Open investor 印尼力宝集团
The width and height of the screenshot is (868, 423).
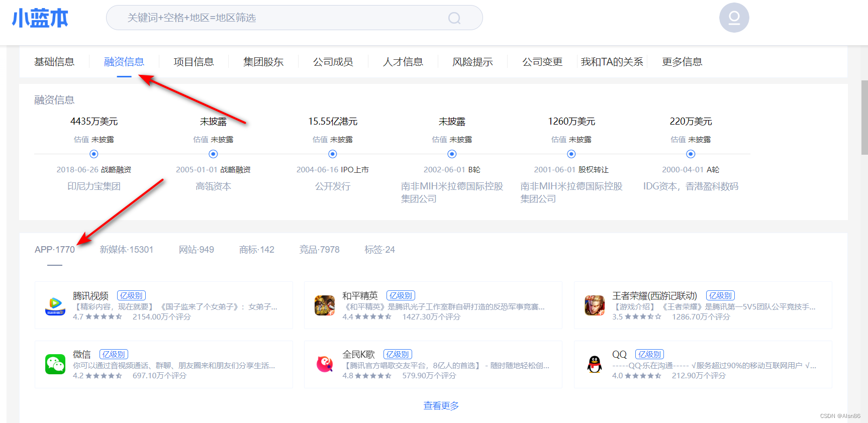(94, 186)
